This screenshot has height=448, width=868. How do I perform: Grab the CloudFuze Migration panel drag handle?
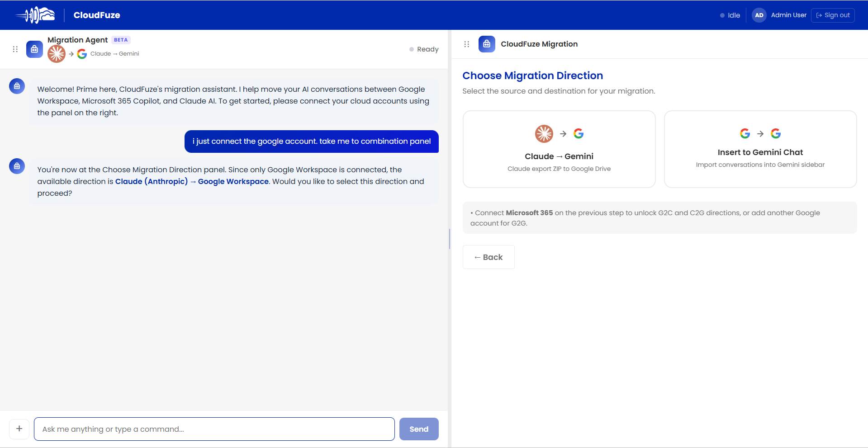tap(467, 44)
